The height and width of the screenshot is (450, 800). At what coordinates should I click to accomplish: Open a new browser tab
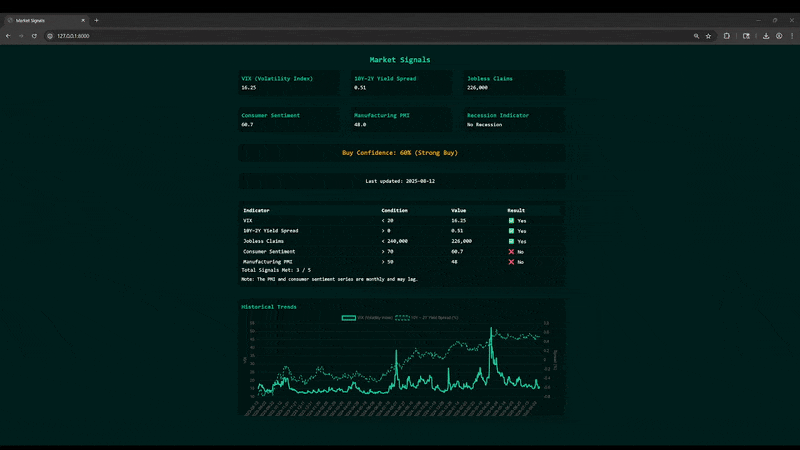pyautogui.click(x=96, y=20)
